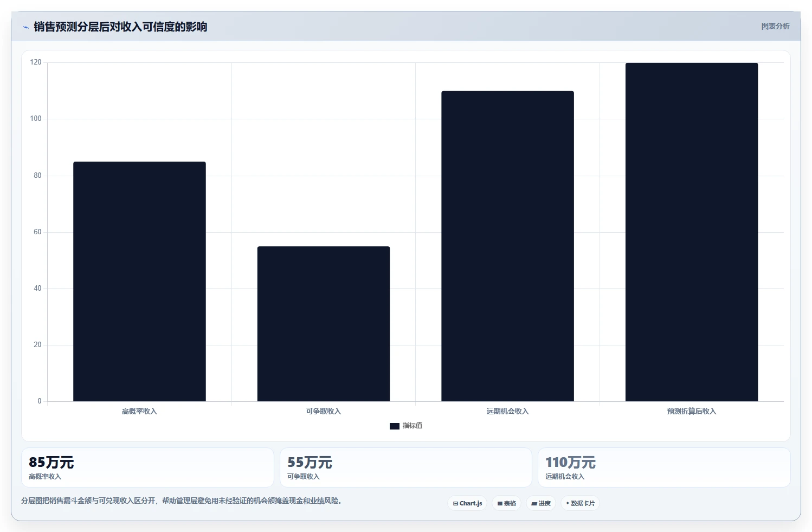The image size is (812, 532).
Task: Click the 图表分析 label in the header
Action: 775,26
